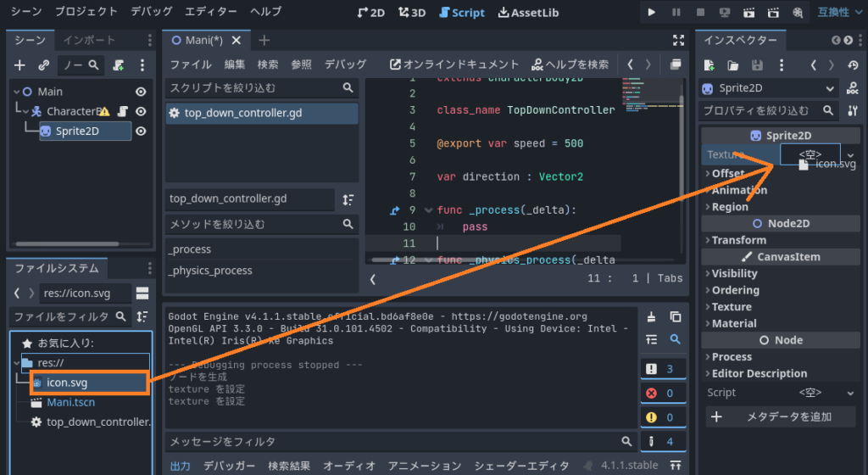The width and height of the screenshot is (868, 475).
Task: Toggle search in output log
Action: point(676,338)
